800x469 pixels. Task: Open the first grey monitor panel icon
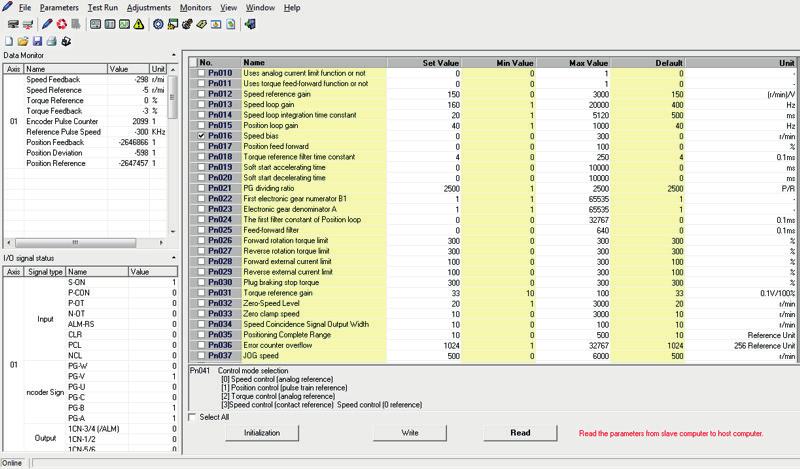point(95,24)
